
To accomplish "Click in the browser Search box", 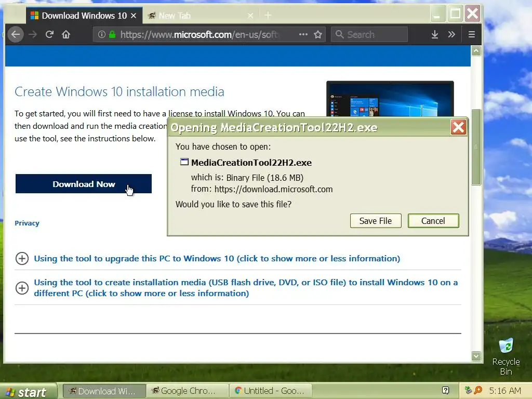I will (369, 34).
